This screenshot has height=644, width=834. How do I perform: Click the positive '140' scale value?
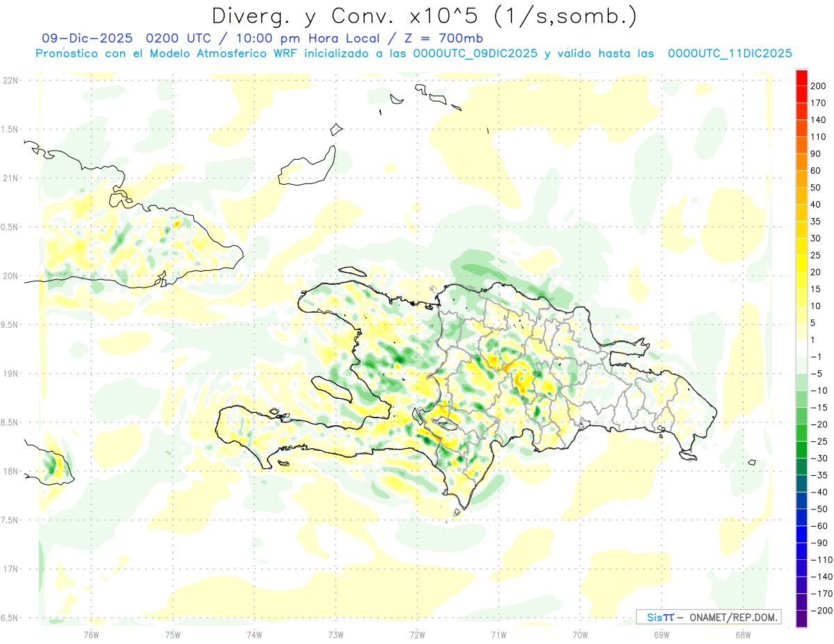(x=819, y=119)
